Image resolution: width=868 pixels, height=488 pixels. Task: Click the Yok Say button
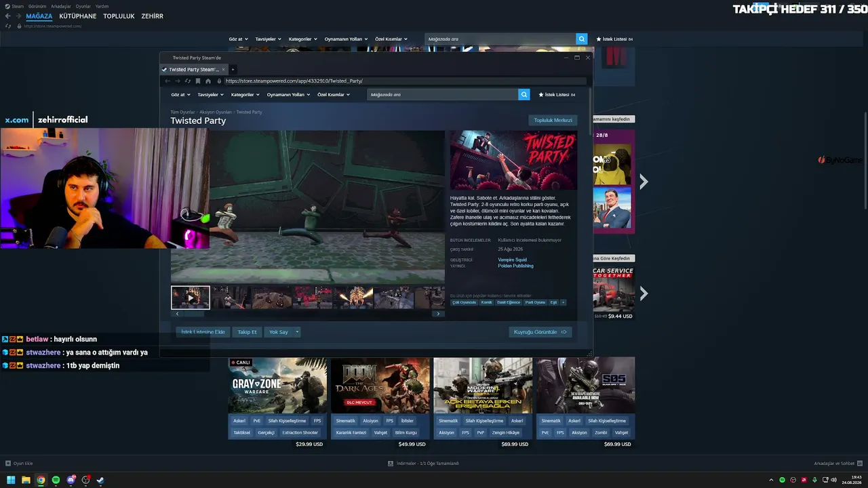click(279, 332)
